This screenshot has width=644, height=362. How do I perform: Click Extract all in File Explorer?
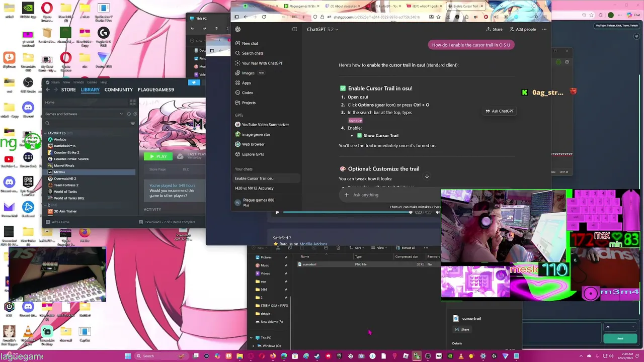(405, 248)
